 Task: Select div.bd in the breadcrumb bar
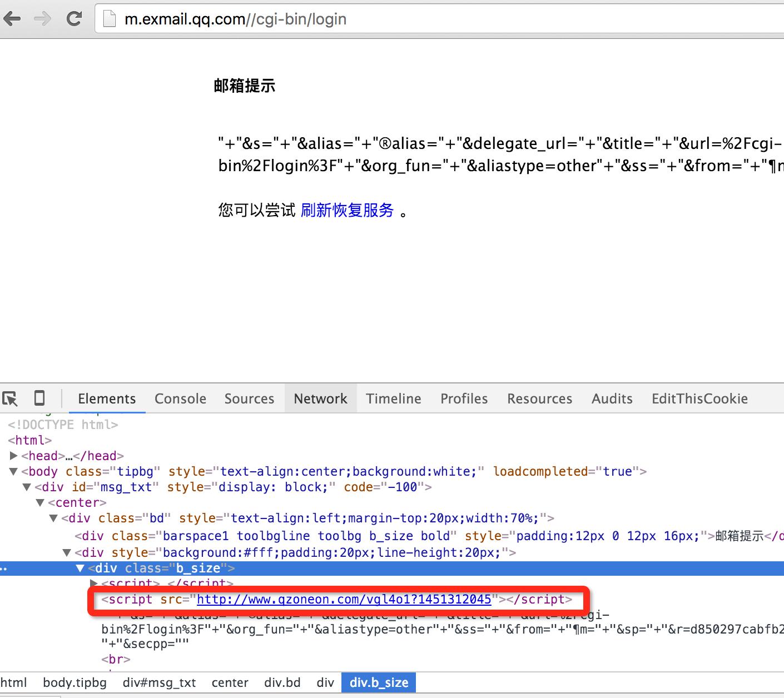coord(282,682)
